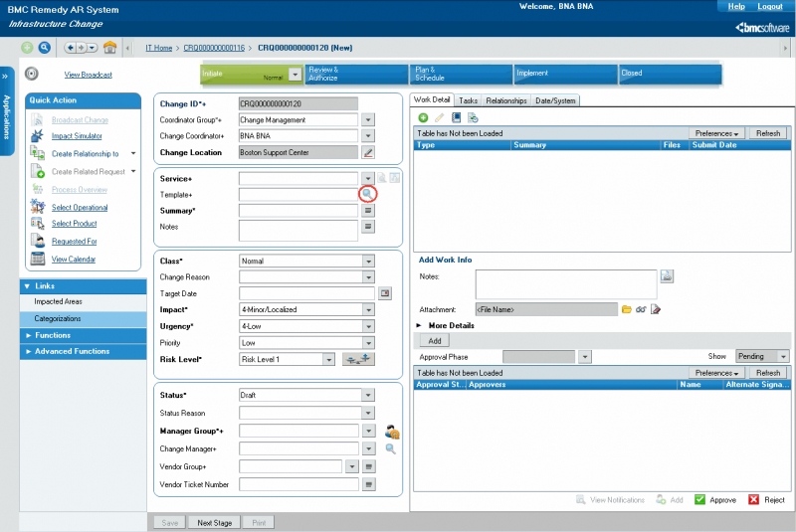Click the Select Operational icon
796x532 pixels.
coord(37,207)
